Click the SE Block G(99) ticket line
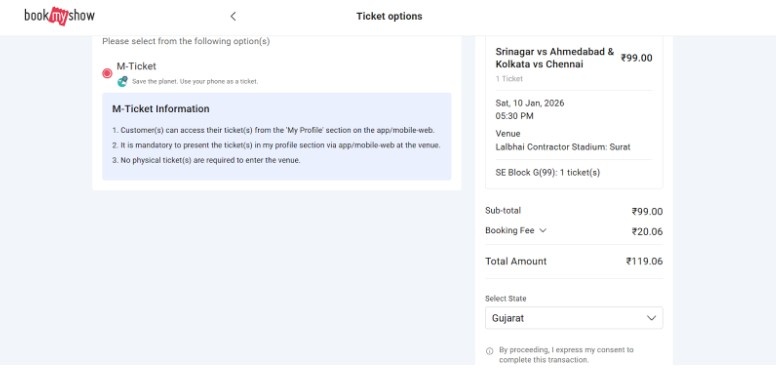776x372 pixels. click(547, 173)
